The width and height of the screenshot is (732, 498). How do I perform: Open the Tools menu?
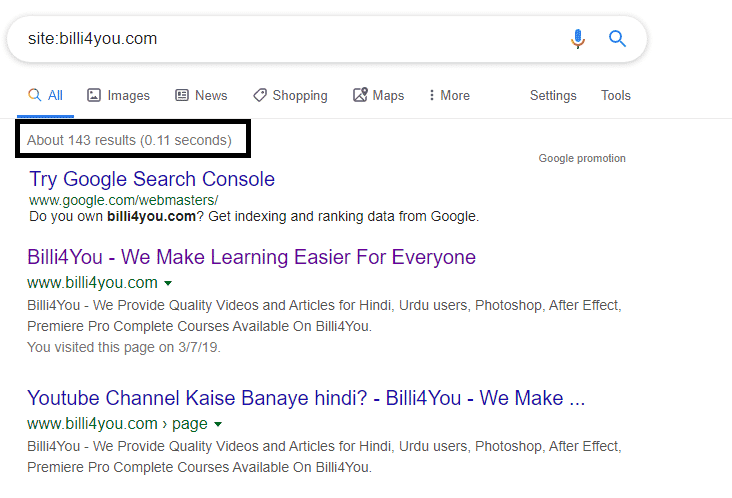pos(616,96)
